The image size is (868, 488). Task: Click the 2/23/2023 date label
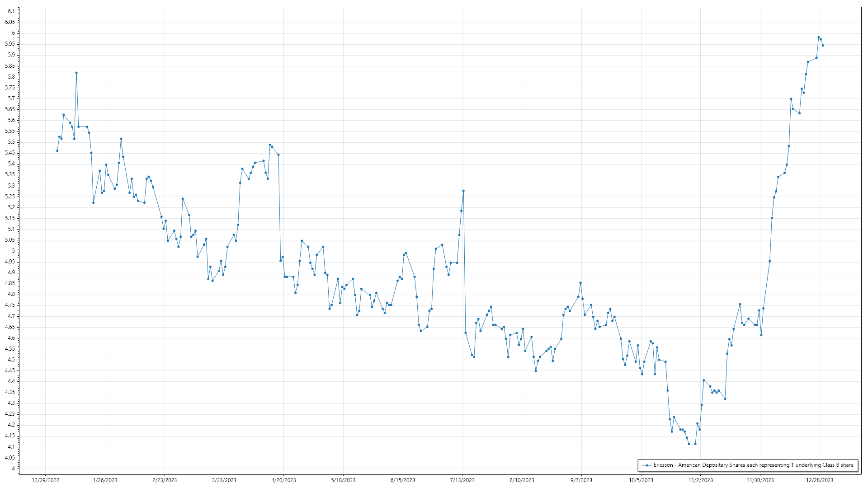tap(165, 480)
